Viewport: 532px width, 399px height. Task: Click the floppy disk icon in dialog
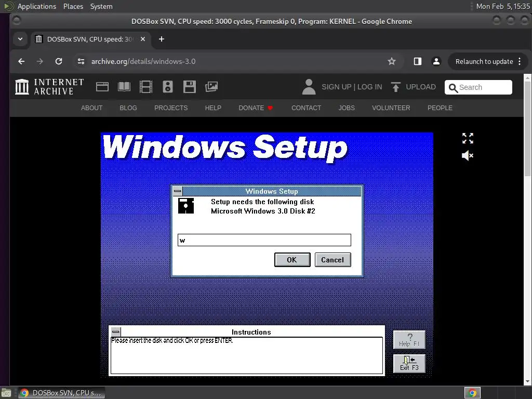click(186, 206)
